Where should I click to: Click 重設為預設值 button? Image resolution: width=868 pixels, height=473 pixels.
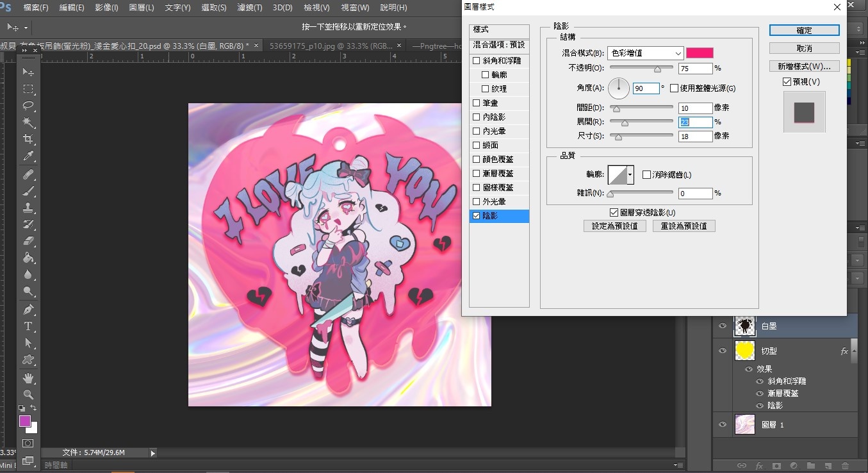point(684,226)
